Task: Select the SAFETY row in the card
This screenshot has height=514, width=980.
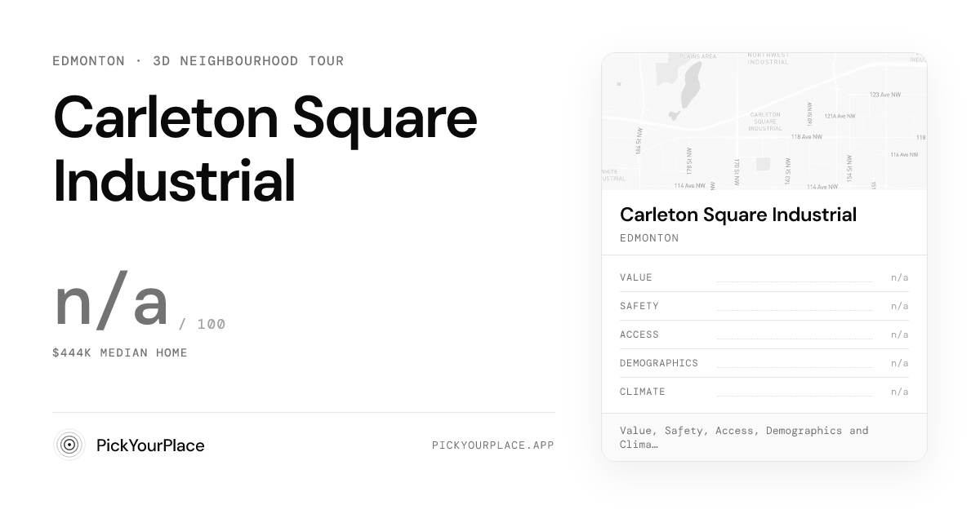Action: 764,306
